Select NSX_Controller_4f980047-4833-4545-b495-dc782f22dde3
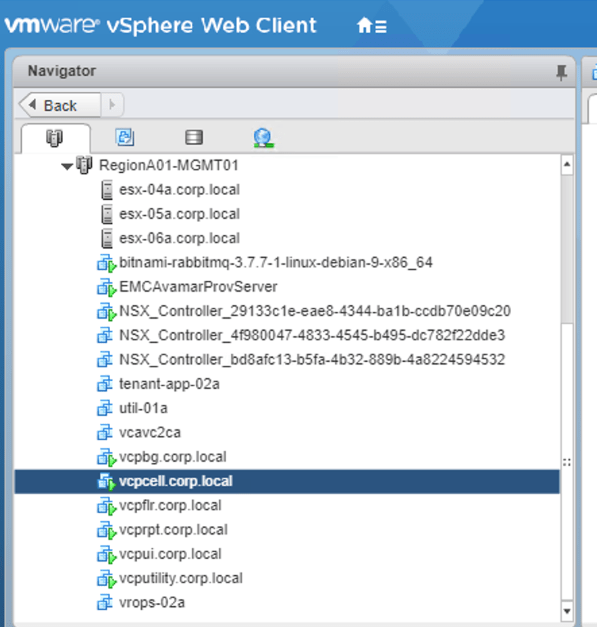Viewport: 597px width, 627px height. click(312, 335)
